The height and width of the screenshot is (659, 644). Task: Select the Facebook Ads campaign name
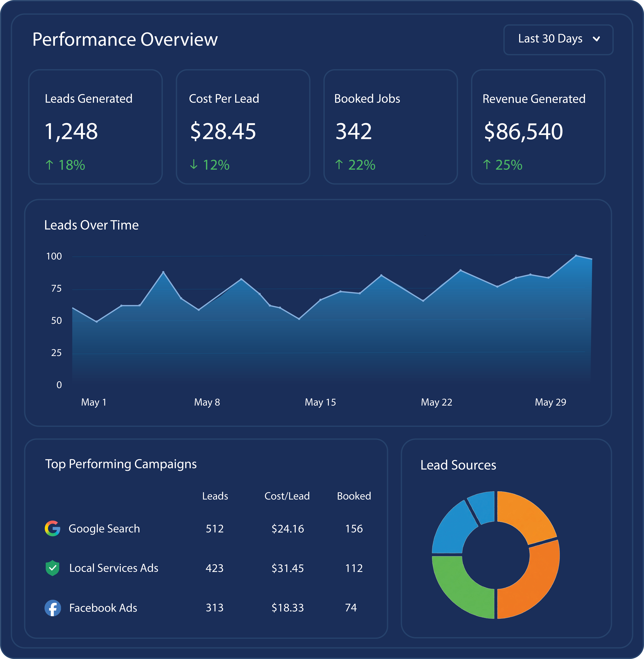point(103,608)
